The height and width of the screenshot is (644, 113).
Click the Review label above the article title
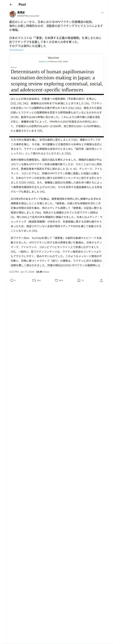14,67
